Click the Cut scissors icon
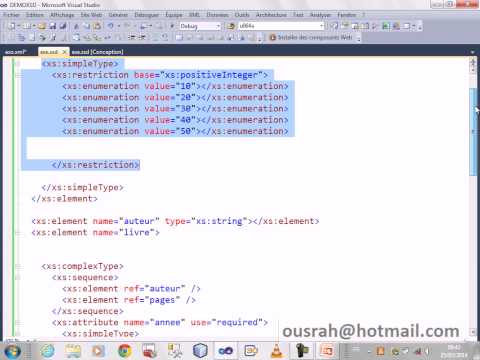 coord(76,26)
